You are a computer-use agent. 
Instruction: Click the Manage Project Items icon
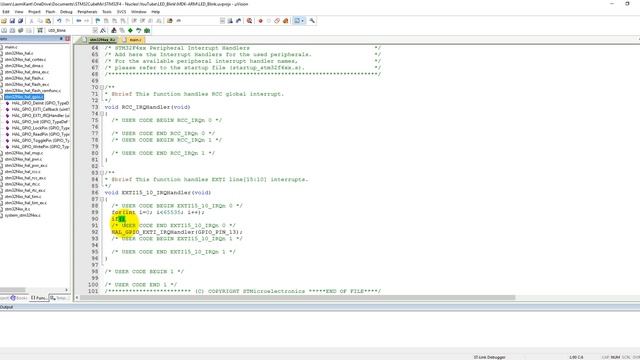coord(114,31)
